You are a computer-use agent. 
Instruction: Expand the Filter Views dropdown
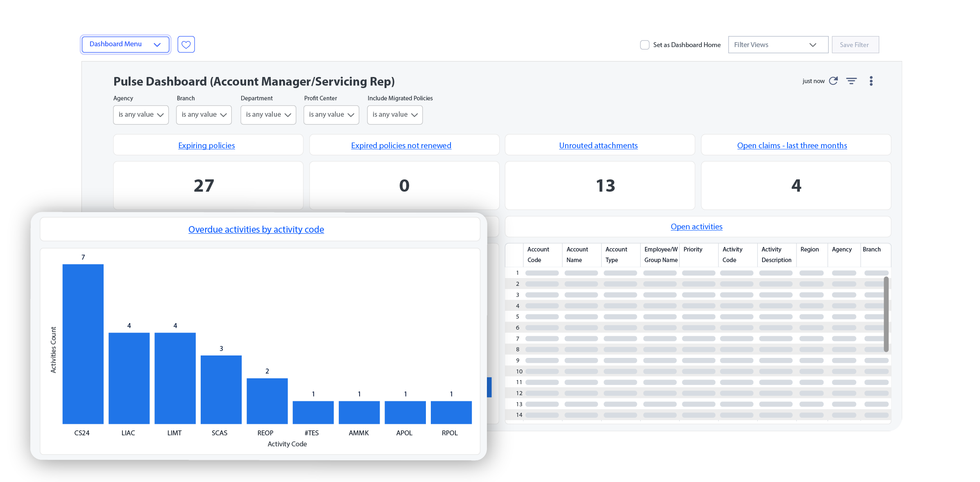click(778, 45)
